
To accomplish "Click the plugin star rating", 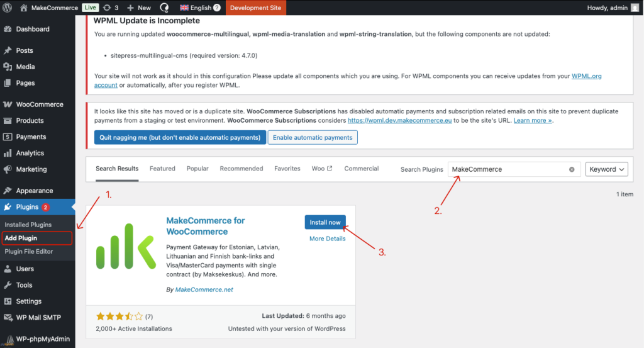I will coord(119,317).
